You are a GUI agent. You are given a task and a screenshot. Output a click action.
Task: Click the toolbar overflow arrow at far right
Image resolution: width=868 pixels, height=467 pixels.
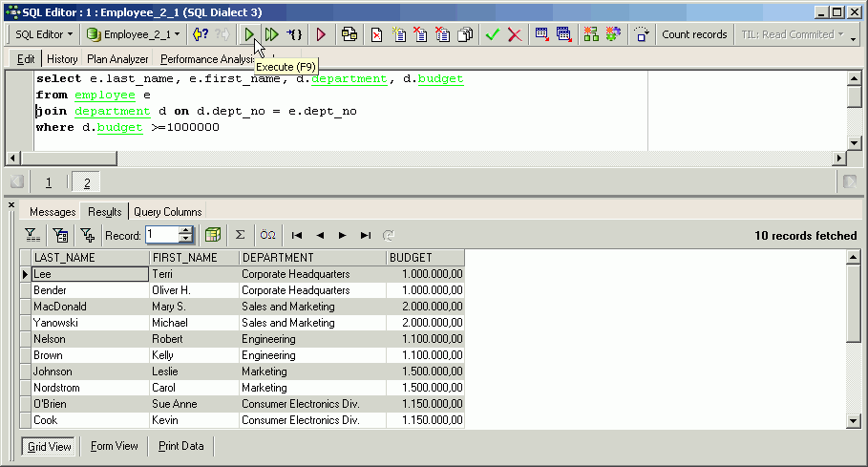point(853,38)
